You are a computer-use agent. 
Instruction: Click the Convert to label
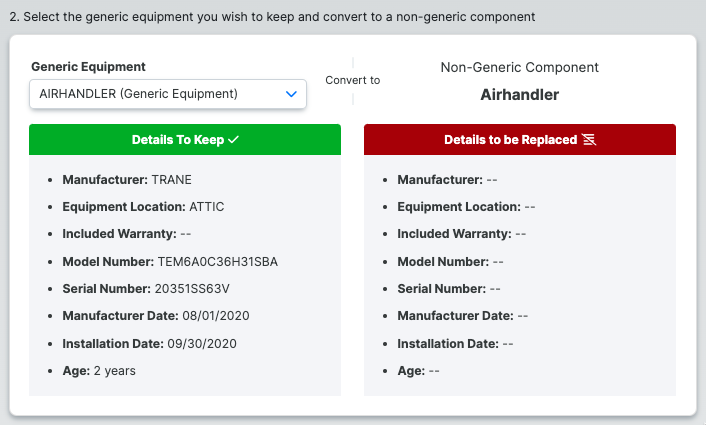pos(353,80)
